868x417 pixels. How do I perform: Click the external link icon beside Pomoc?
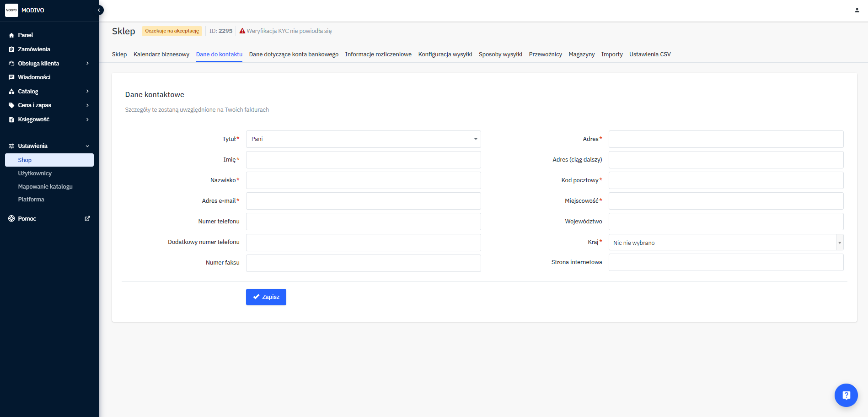click(87, 219)
